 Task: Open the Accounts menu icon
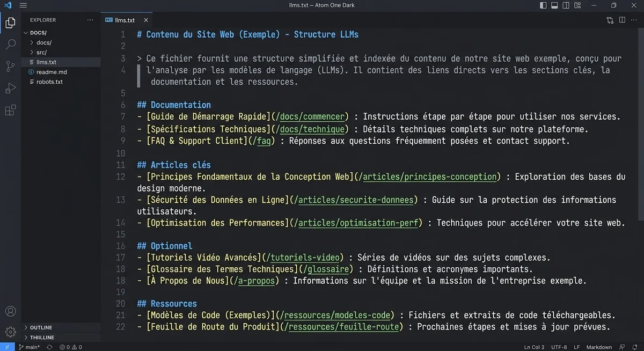(x=10, y=312)
